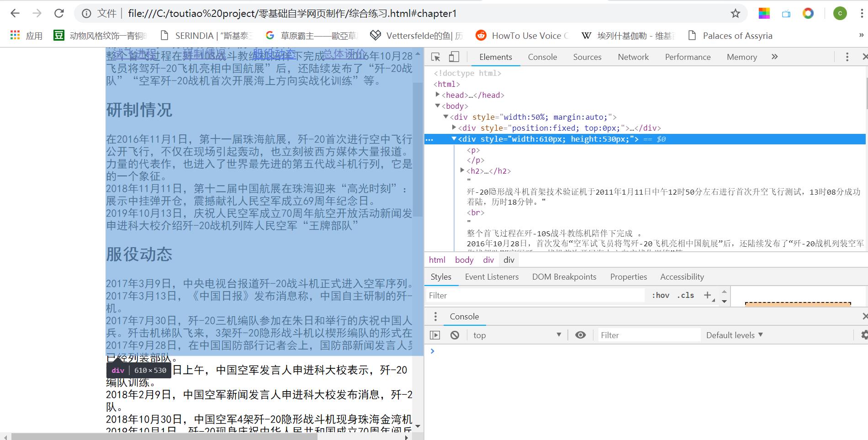Clear the console with the circle-slash icon
Viewport: 868px width, 440px height.
455,335
